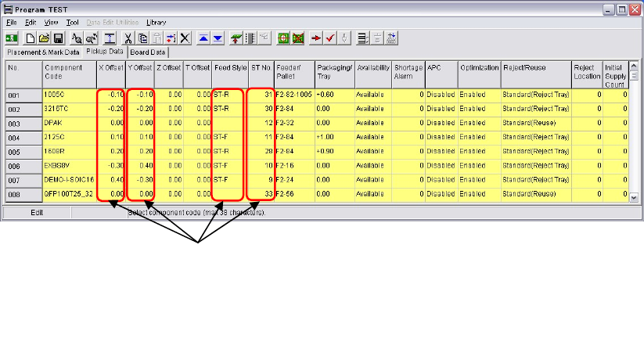Click the Open folder icon
This screenshot has height=349, width=644.
pyautogui.click(x=45, y=37)
